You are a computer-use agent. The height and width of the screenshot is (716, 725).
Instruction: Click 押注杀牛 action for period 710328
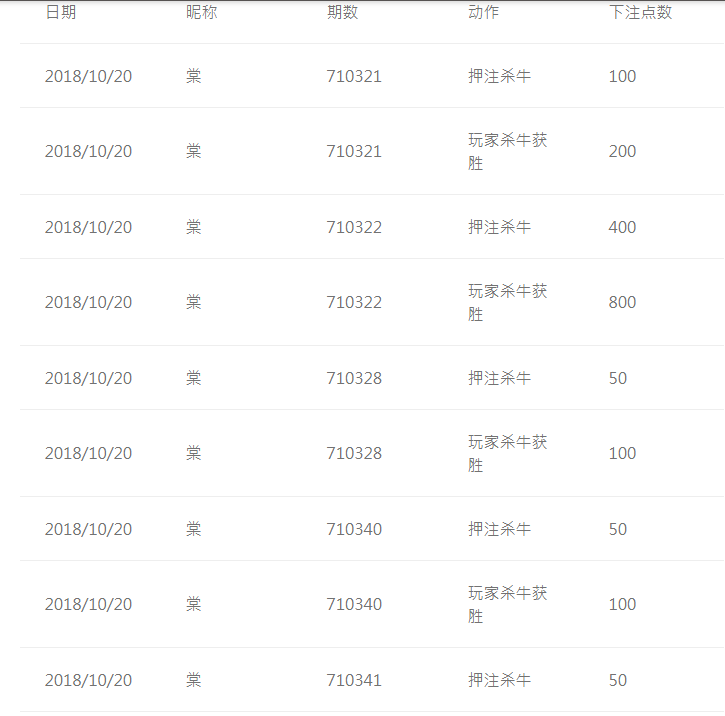(x=499, y=378)
